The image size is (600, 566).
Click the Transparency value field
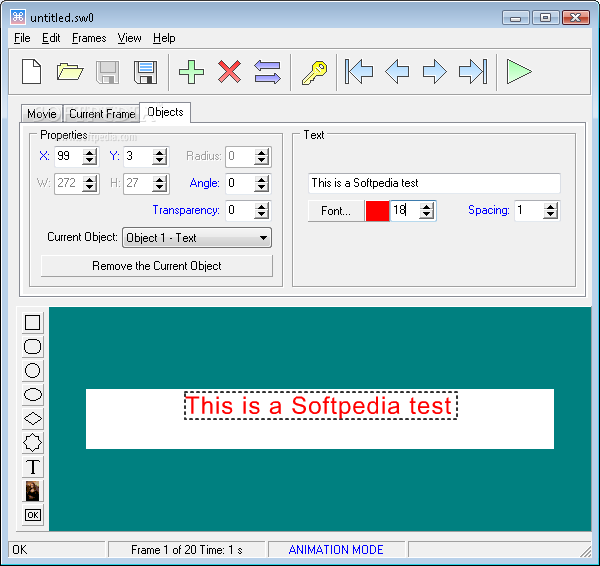click(x=240, y=210)
